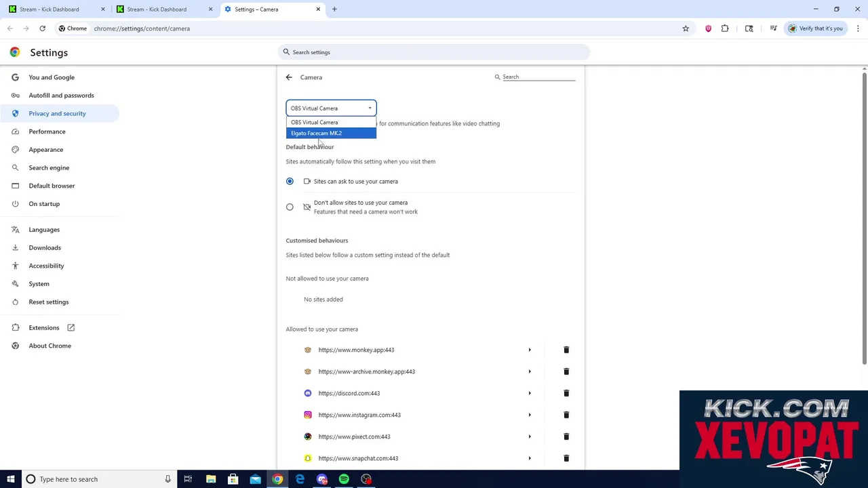Select 'Sites can ask to use your camera'

(x=290, y=181)
